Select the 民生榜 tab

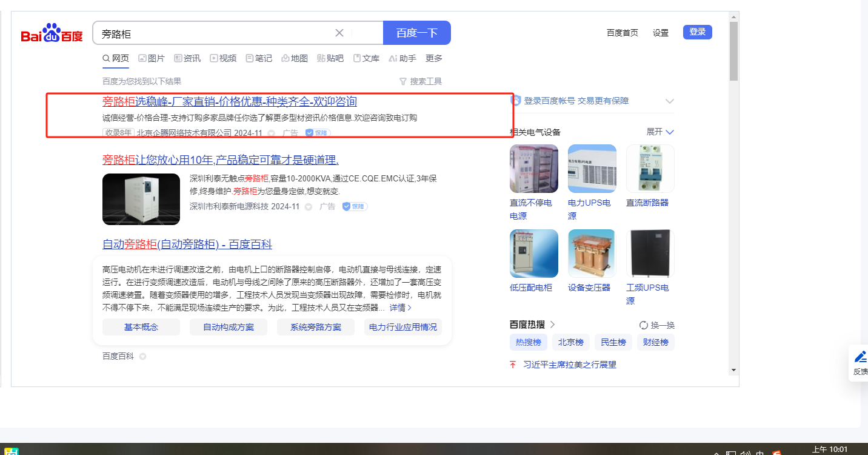[613, 342]
